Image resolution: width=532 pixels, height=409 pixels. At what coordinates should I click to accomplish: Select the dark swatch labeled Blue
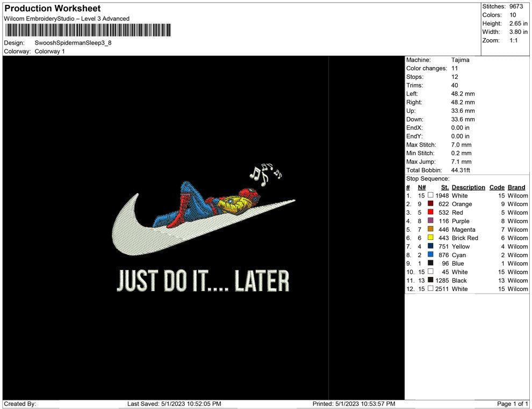[x=430, y=262]
